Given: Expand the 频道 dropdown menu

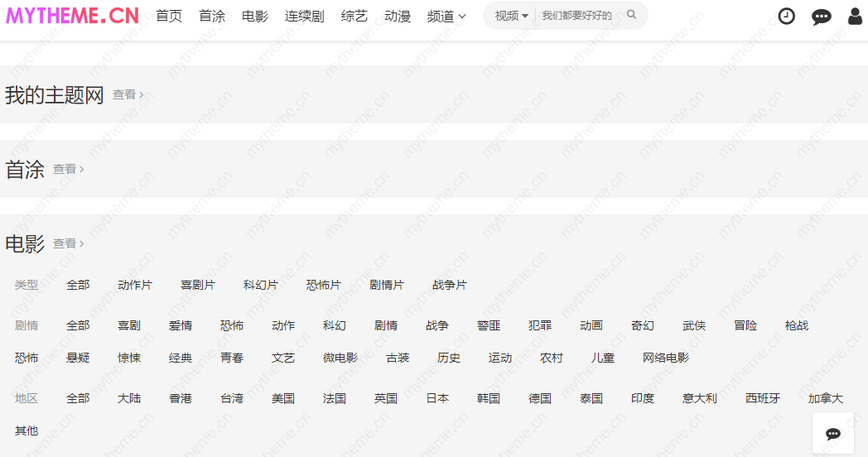Looking at the screenshot, I should [446, 17].
